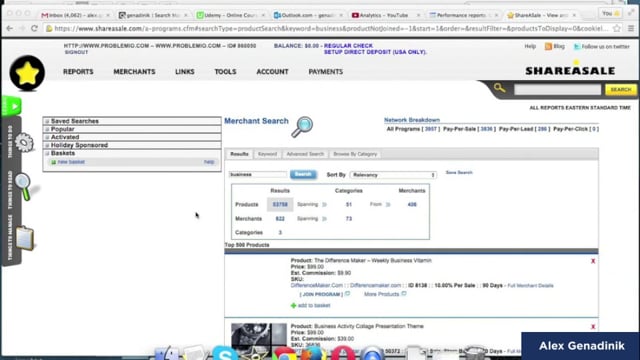This screenshot has height=360, width=640.
Task: Switch to Browse By Category tab
Action: tap(355, 154)
